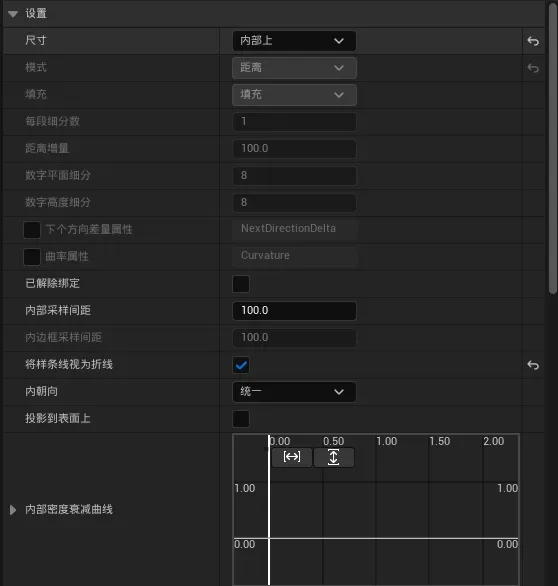Viewport: 558px width, 586px height.
Task: Open the 模式 dropdown showing 距离
Action: click(294, 68)
